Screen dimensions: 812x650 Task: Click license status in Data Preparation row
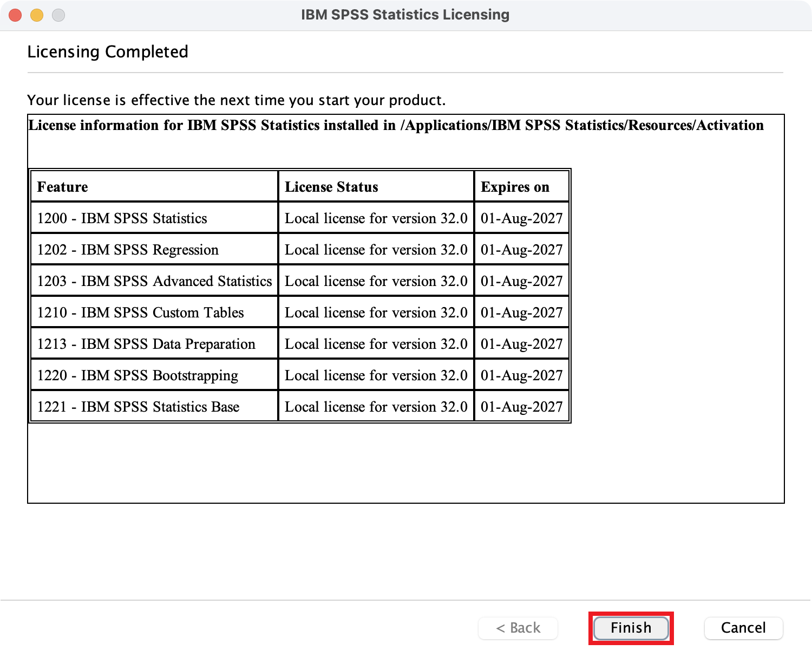pos(376,344)
